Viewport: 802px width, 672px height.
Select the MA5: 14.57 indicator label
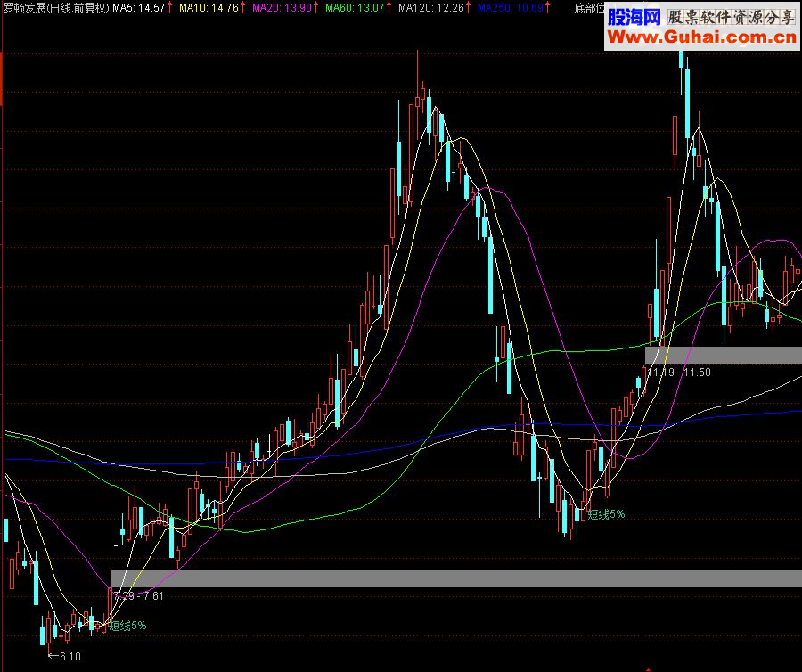139,8
